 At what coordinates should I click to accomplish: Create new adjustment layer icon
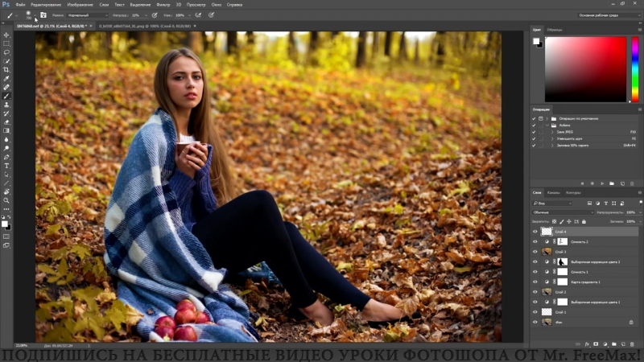(605, 344)
